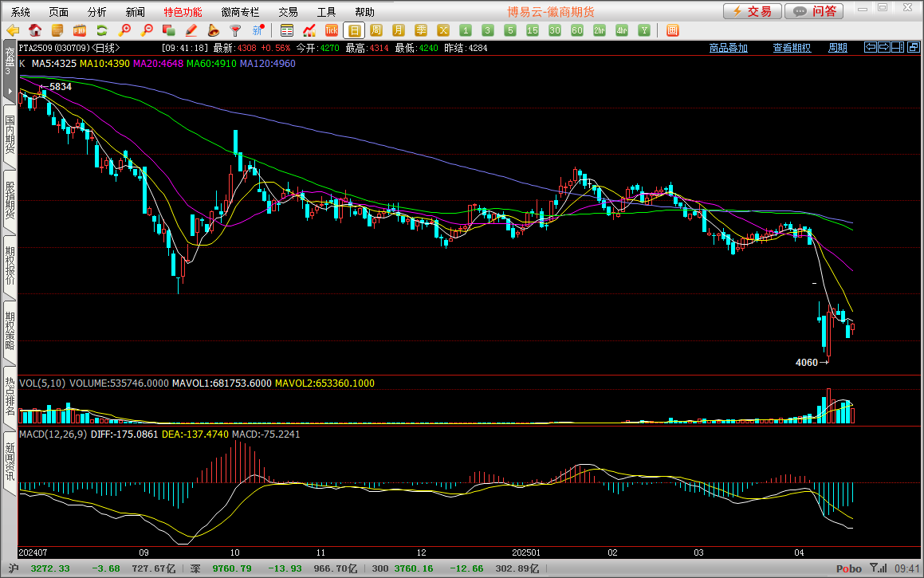This screenshot has height=578, width=924.
Task: Click the green refresh icon
Action: 102,30
